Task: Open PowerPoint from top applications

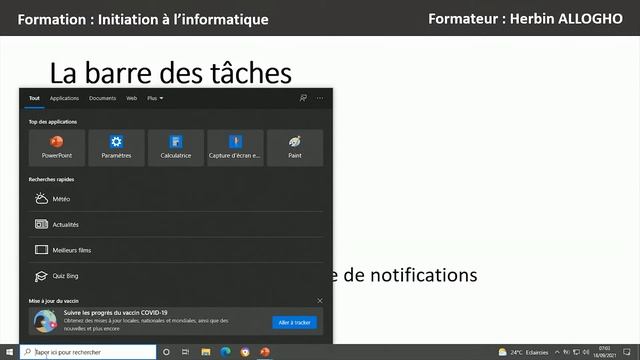Action: click(57, 148)
